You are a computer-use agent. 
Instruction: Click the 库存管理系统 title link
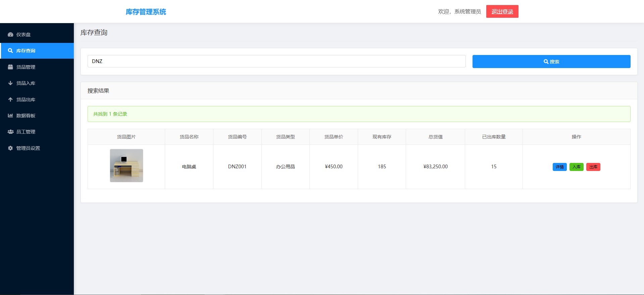point(146,12)
